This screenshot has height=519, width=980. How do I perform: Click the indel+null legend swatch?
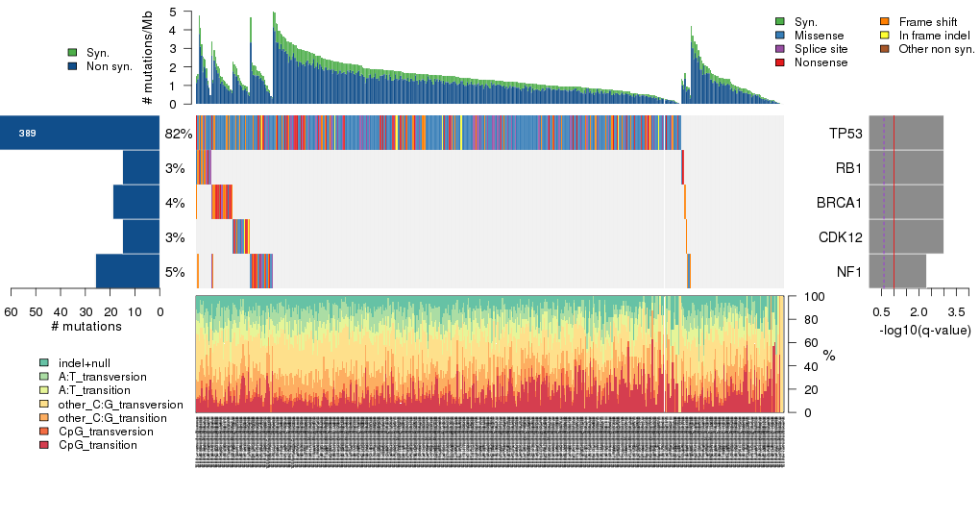[44, 362]
